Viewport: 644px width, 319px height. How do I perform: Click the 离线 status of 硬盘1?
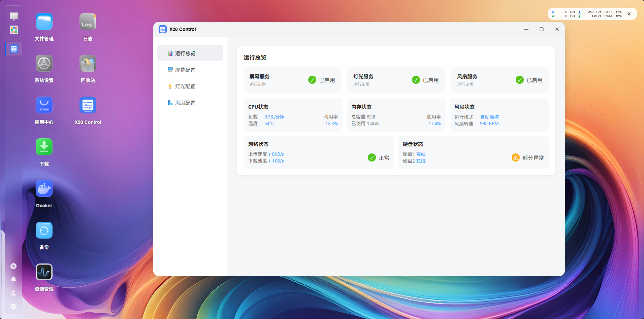pos(421,154)
